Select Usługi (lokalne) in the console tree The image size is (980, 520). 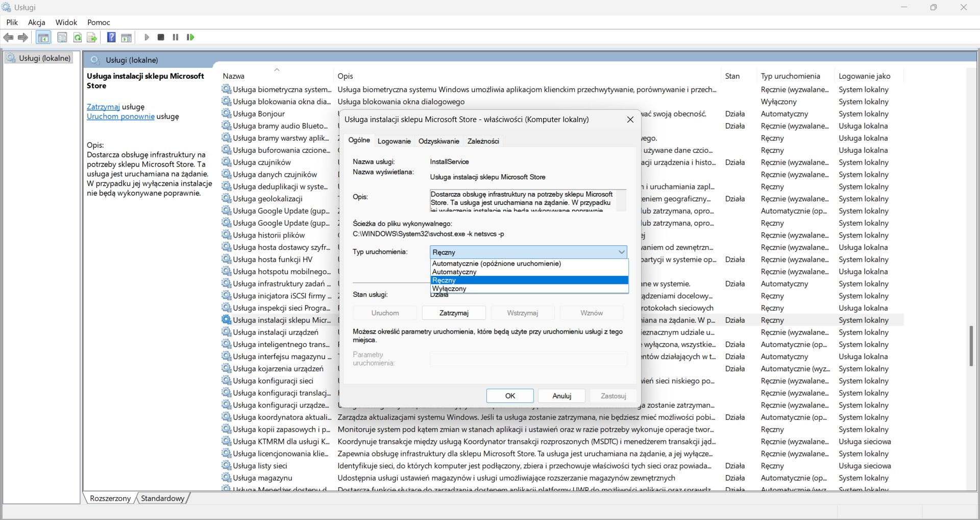[x=39, y=58]
